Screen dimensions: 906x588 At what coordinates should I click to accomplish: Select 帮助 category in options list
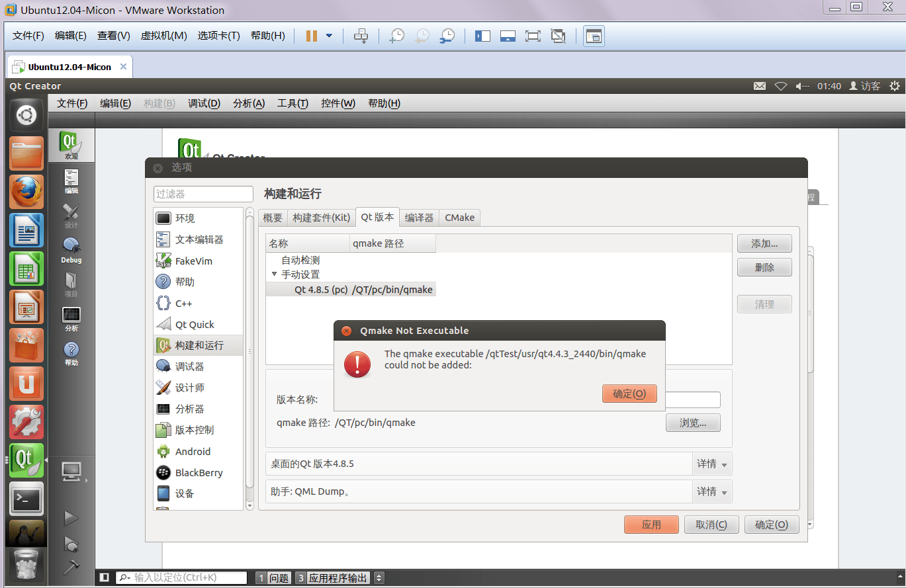point(198,282)
